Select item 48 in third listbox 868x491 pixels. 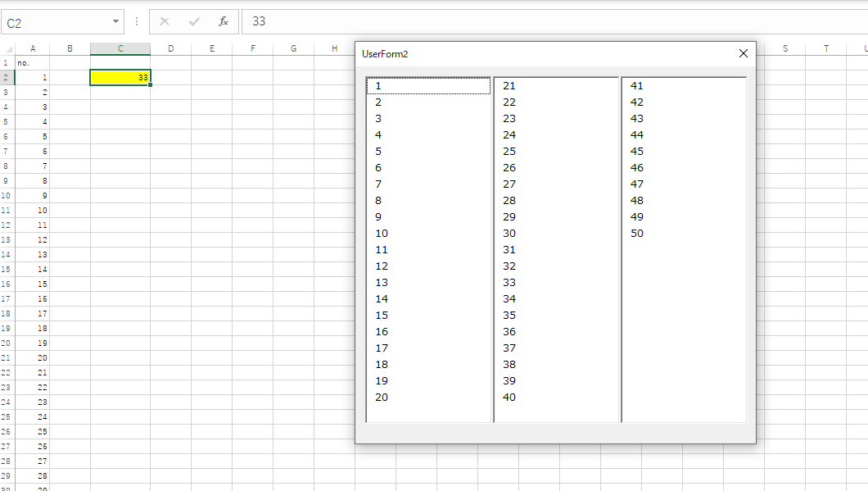(x=685, y=201)
